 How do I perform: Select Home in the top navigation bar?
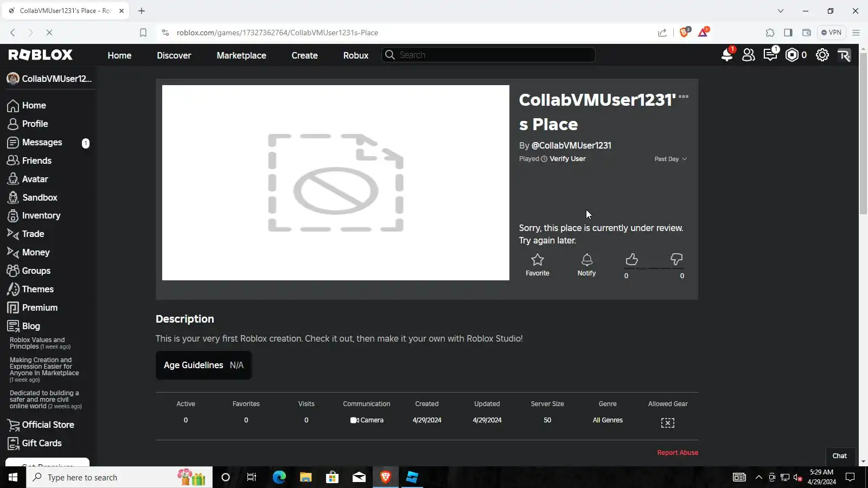click(x=119, y=55)
